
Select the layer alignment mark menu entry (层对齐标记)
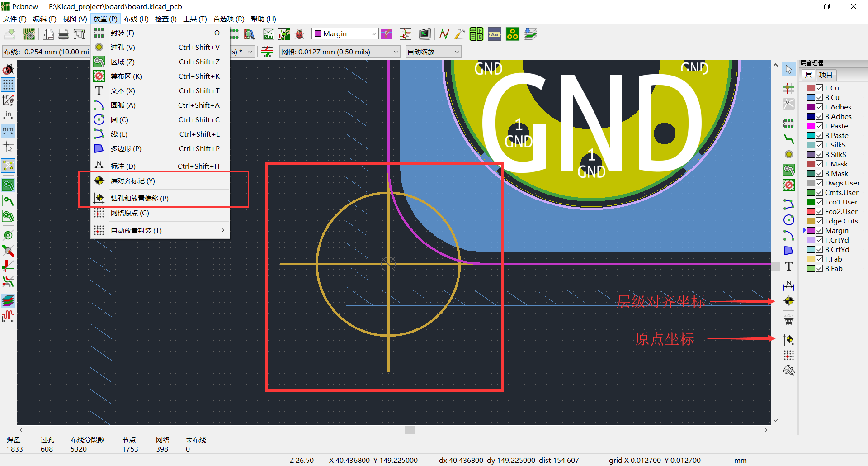[132, 181]
